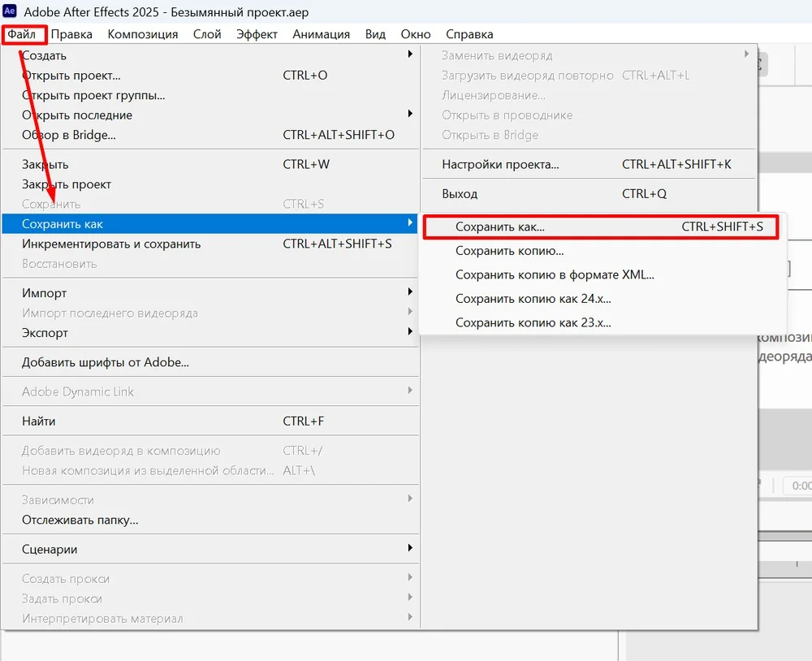The width and height of the screenshot is (812, 661).
Task: Select Сохранить копию как 23.x...
Action: pos(533,322)
